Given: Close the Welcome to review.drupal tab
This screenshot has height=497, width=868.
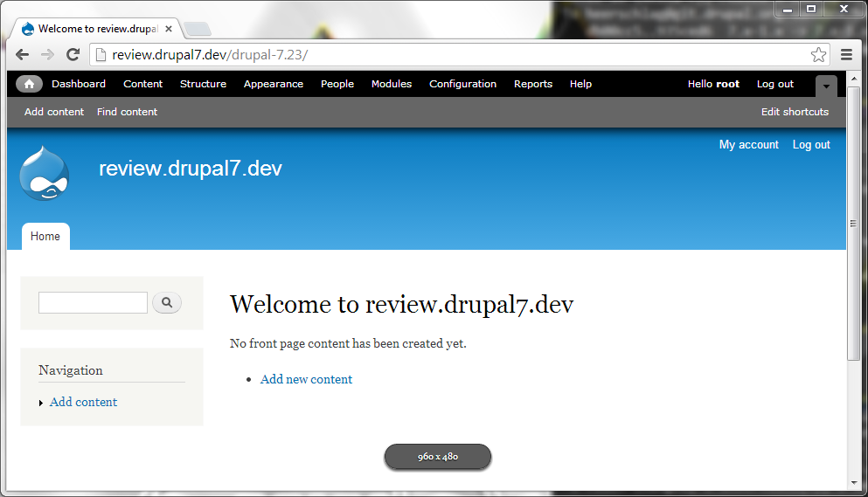Looking at the screenshot, I should (169, 29).
